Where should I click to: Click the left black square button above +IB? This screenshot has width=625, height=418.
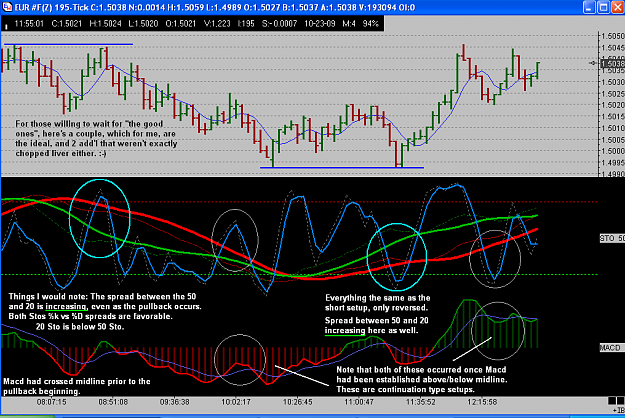(612, 400)
